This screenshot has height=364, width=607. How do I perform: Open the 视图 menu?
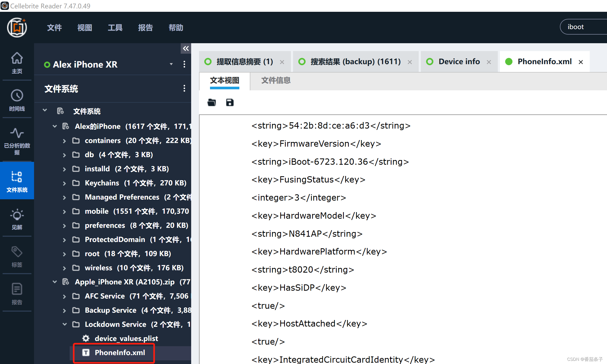tap(85, 27)
